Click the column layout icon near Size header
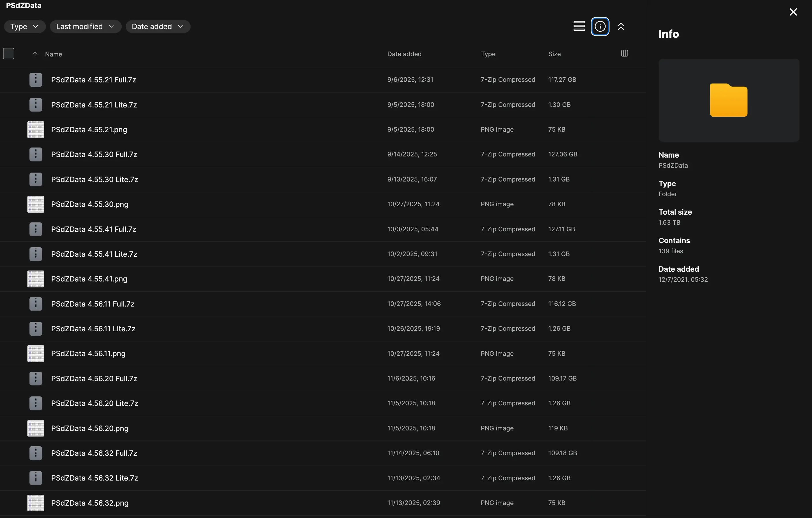Screen dimensions: 812x518 point(624,54)
